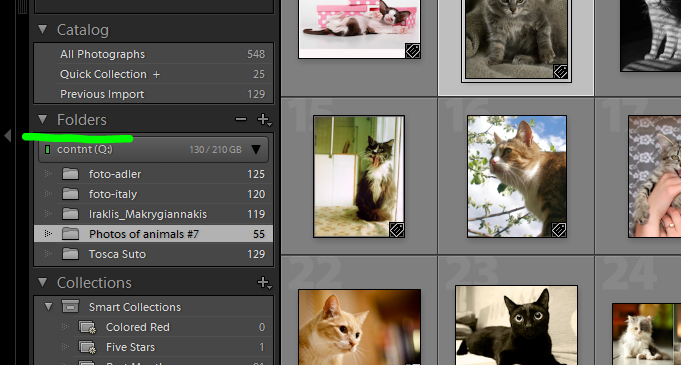Click the plus icon in Folders header

pyautogui.click(x=263, y=119)
